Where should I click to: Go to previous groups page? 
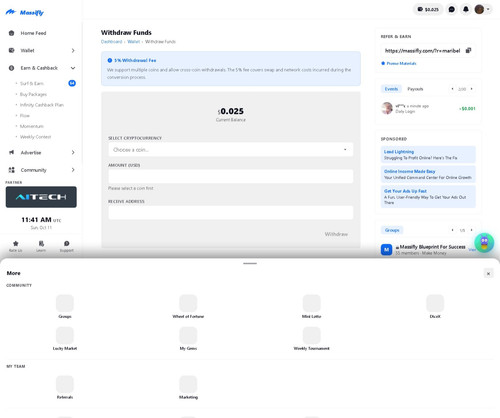pos(452,230)
